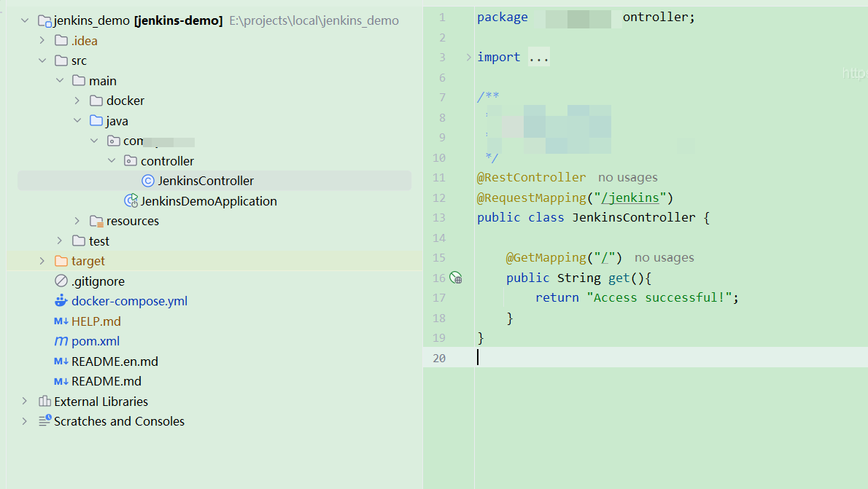Click the test folder icon
This screenshot has width=868, height=489.
(79, 240)
